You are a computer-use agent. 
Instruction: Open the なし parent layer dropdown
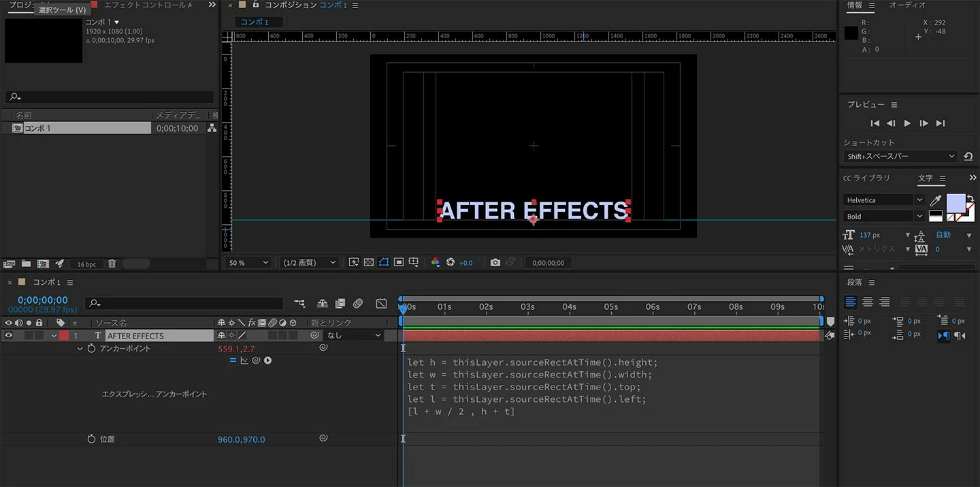355,335
